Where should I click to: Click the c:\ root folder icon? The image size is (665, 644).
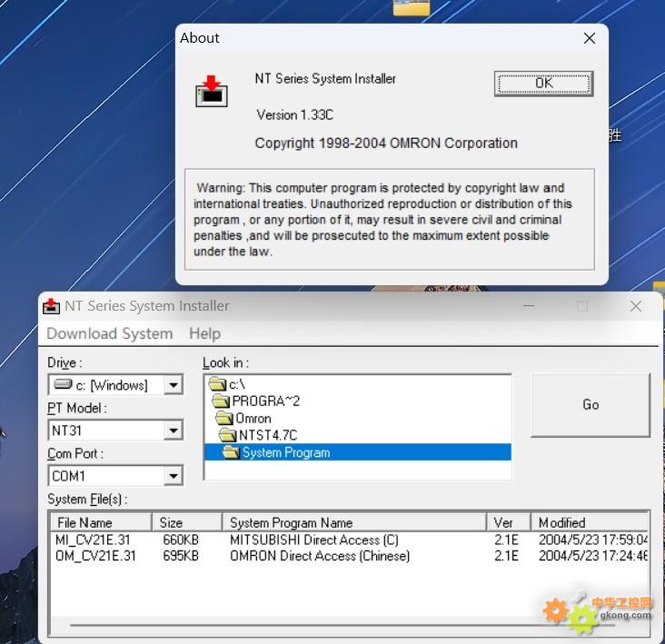pos(217,384)
